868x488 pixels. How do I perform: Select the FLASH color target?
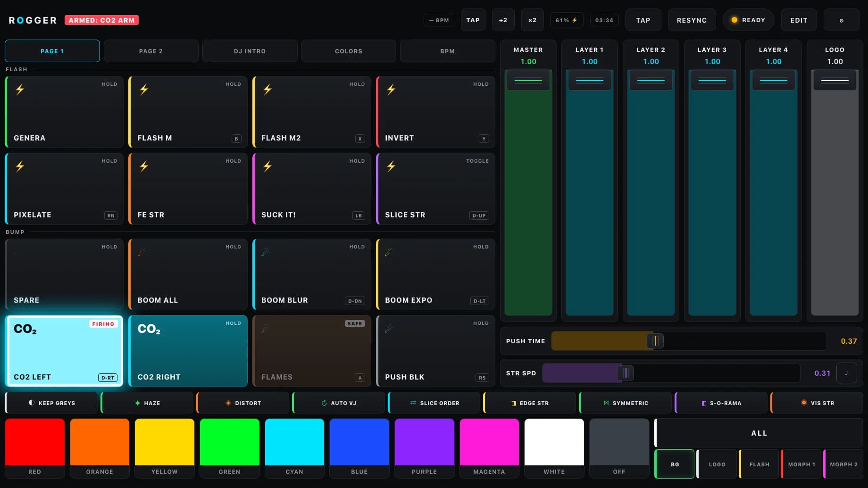tap(759, 464)
